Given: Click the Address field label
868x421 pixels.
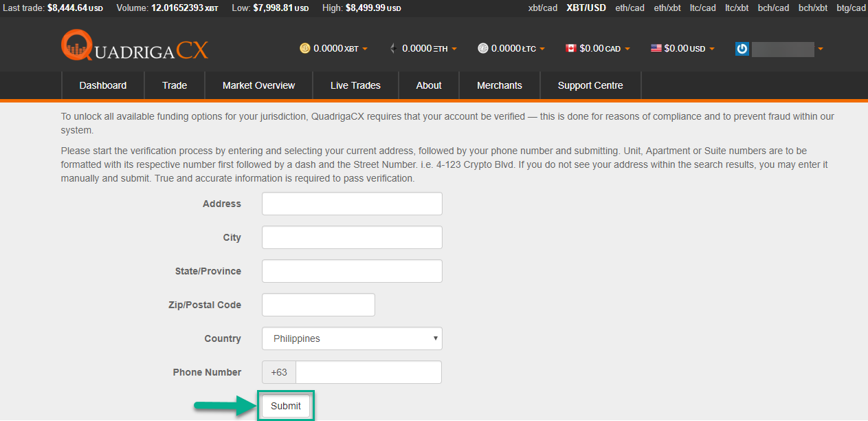Looking at the screenshot, I should pyautogui.click(x=222, y=204).
